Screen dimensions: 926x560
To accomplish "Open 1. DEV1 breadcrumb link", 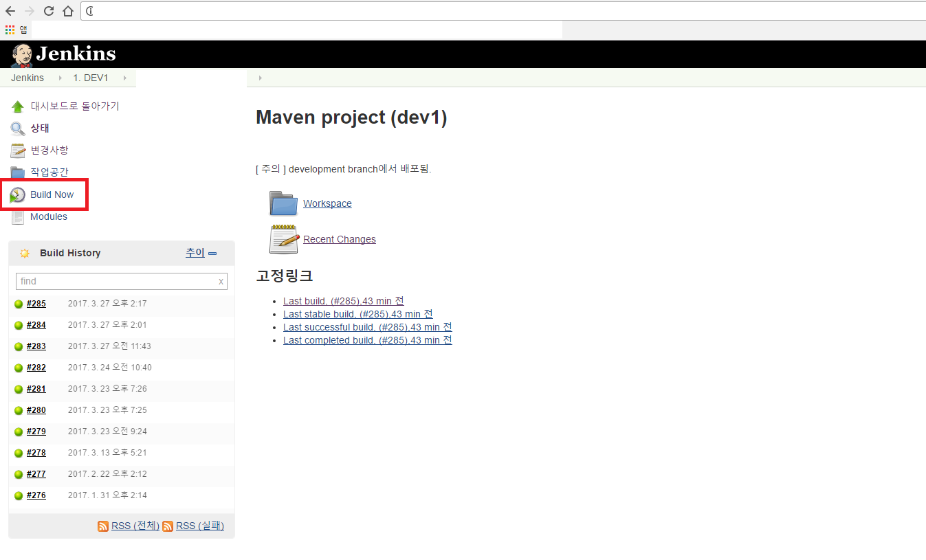I will pos(91,78).
